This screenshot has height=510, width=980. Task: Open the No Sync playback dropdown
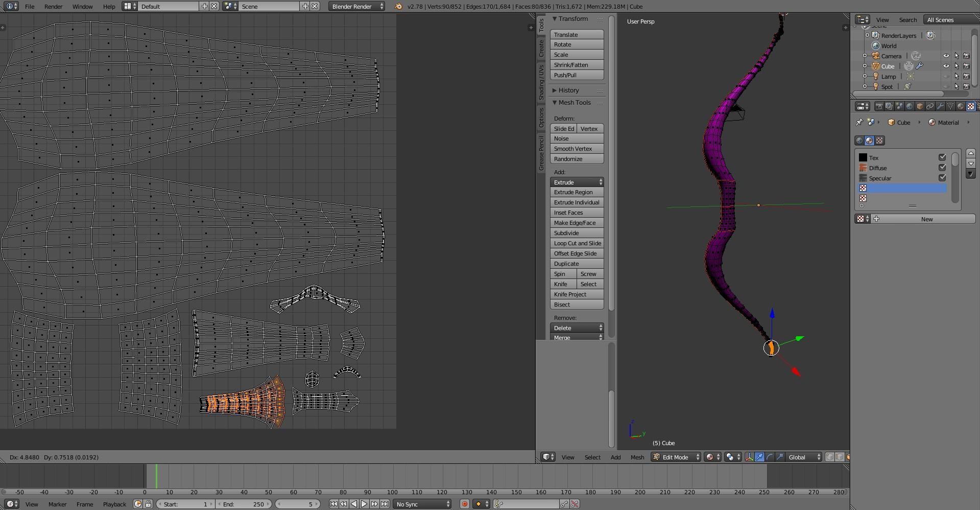pos(422,504)
